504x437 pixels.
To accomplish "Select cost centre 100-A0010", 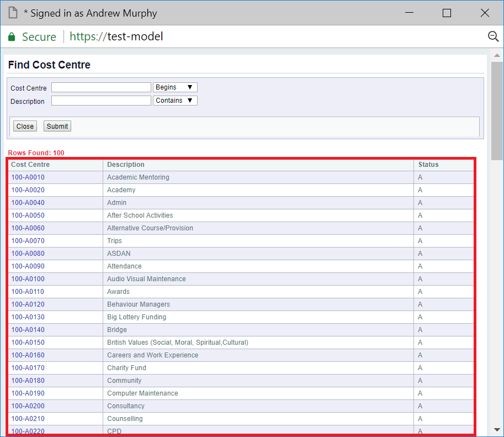I will (x=28, y=177).
